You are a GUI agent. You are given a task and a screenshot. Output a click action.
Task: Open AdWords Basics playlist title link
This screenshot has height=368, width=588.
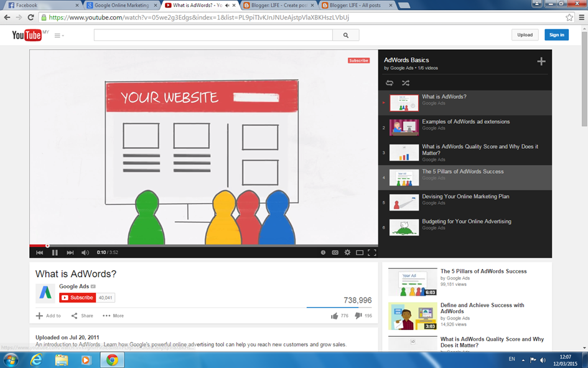tap(406, 60)
